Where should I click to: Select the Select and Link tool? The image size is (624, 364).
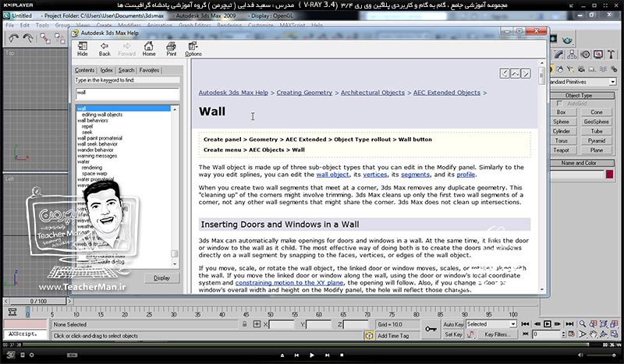[45, 38]
